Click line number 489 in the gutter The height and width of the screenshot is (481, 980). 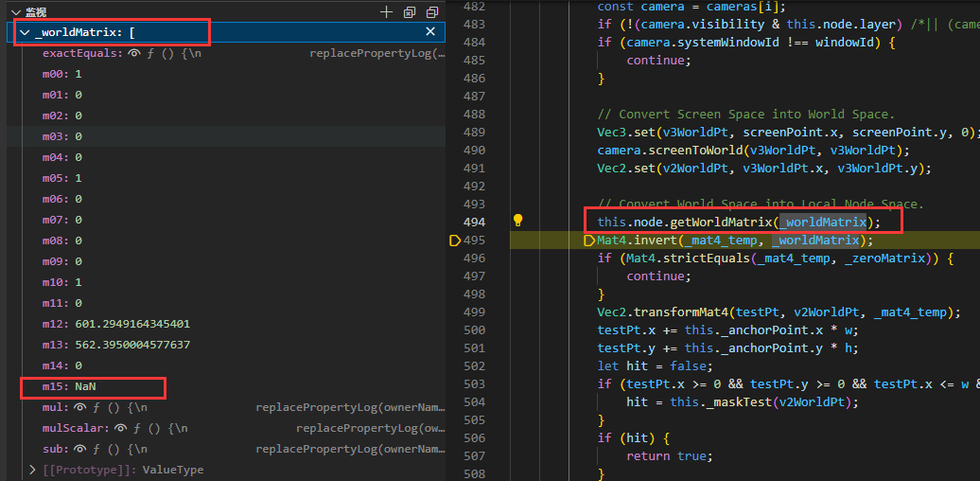(475, 132)
